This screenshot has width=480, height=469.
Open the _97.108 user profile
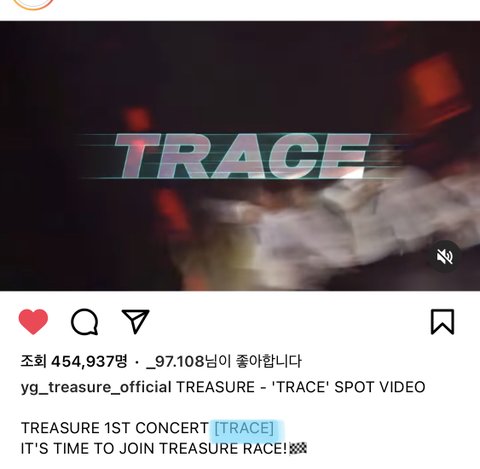point(175,361)
